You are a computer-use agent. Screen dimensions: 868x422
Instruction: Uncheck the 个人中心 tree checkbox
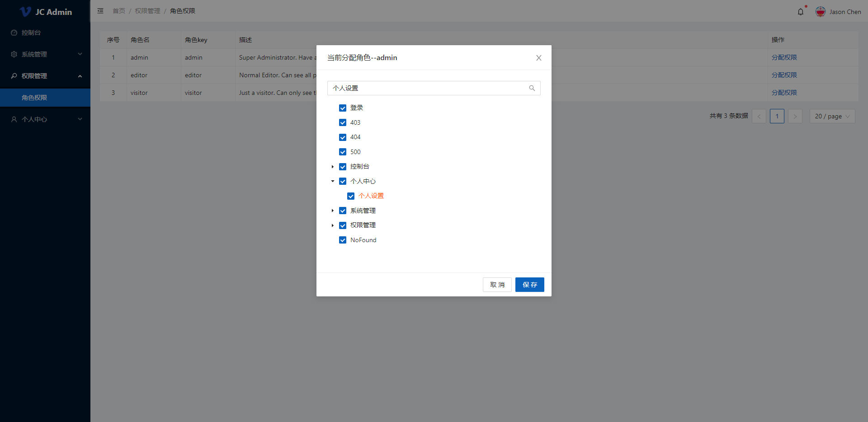click(x=343, y=181)
